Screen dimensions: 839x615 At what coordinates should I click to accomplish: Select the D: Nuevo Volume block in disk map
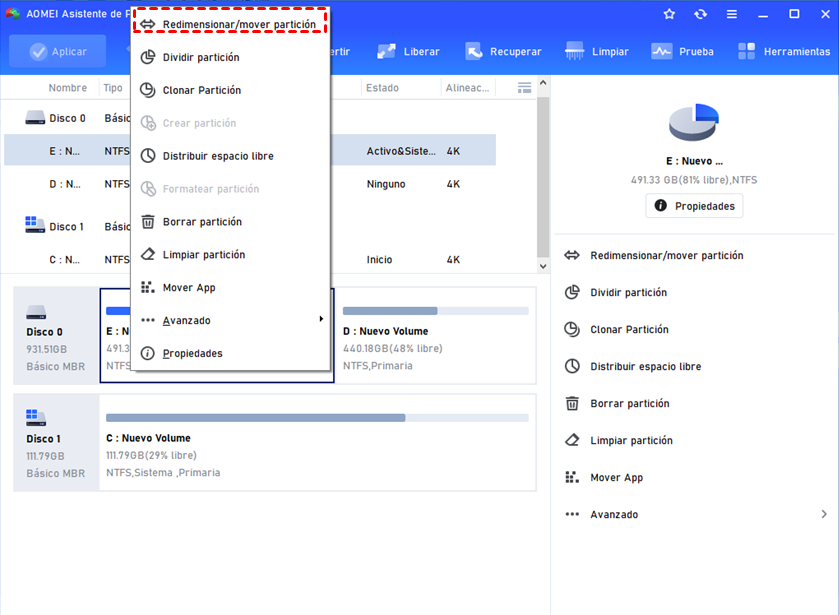[435, 336]
